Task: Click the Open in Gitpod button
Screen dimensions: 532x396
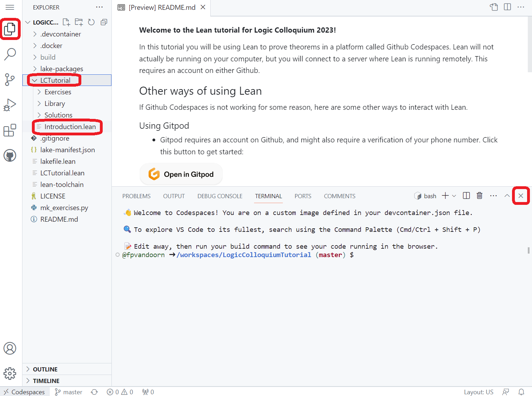Action: click(181, 174)
